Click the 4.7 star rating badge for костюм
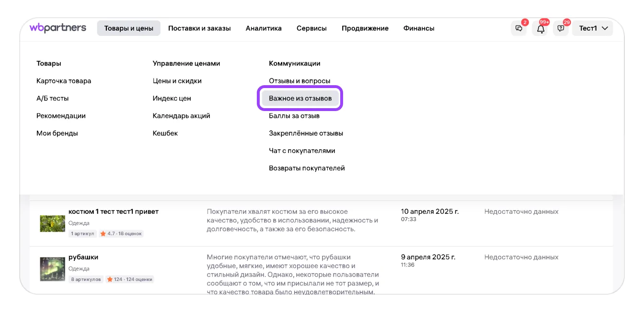 click(121, 234)
